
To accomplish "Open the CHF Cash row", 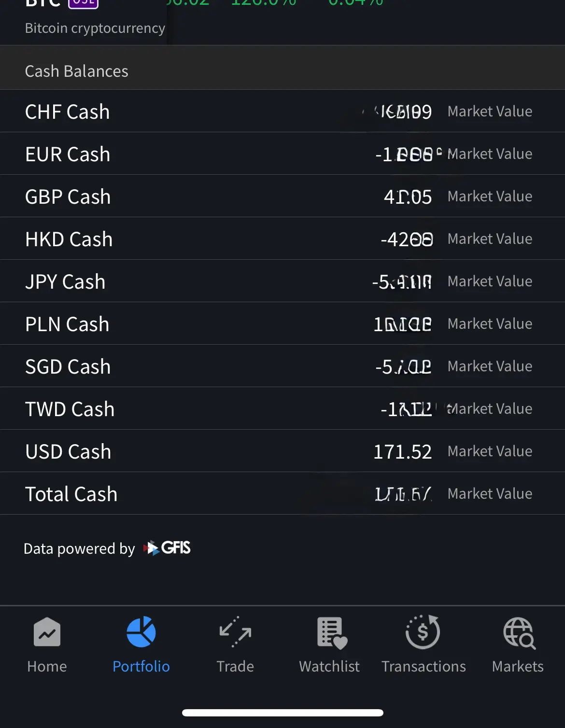I will pos(282,111).
